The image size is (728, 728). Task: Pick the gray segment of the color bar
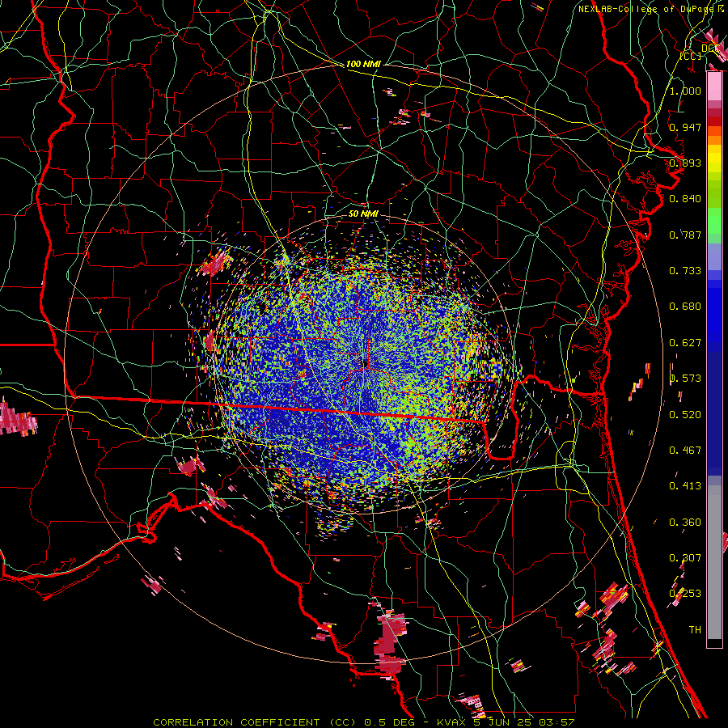(x=714, y=562)
